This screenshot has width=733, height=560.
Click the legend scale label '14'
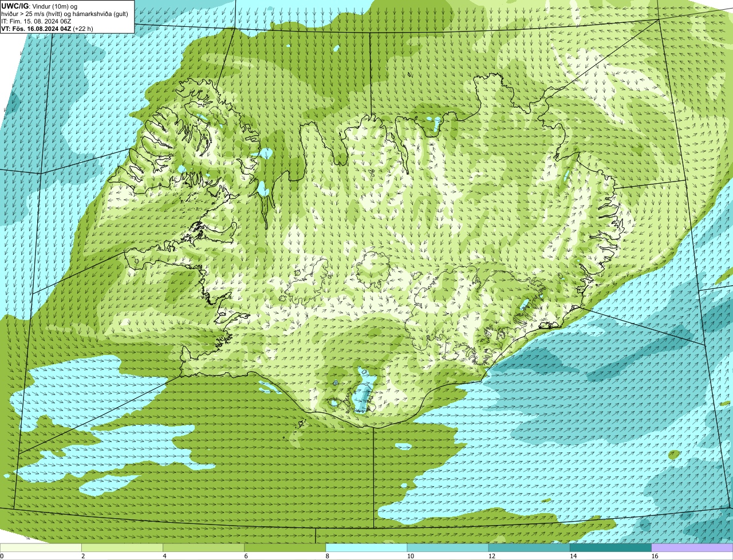pos(573,556)
